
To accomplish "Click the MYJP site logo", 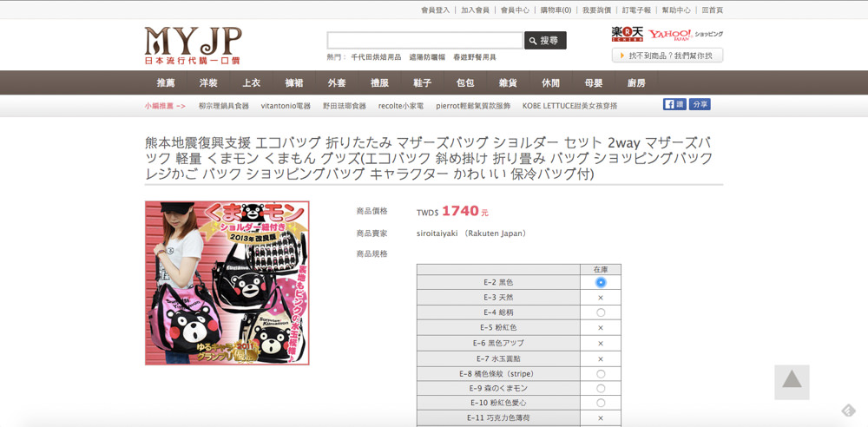I will (194, 46).
